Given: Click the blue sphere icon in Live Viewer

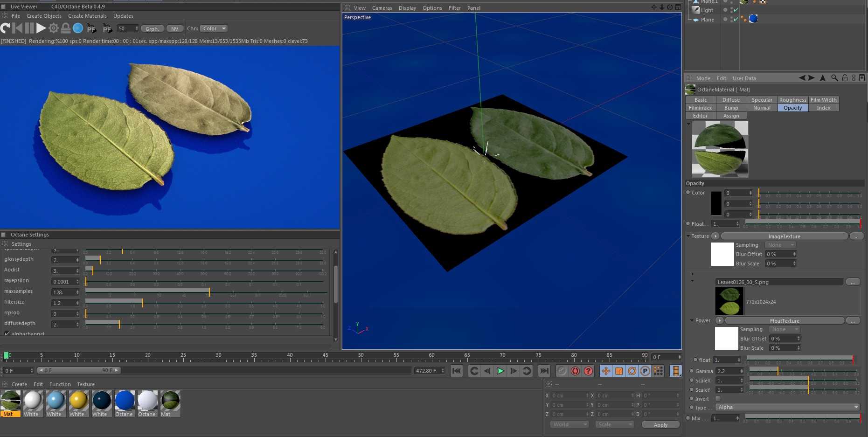Looking at the screenshot, I should [x=78, y=28].
